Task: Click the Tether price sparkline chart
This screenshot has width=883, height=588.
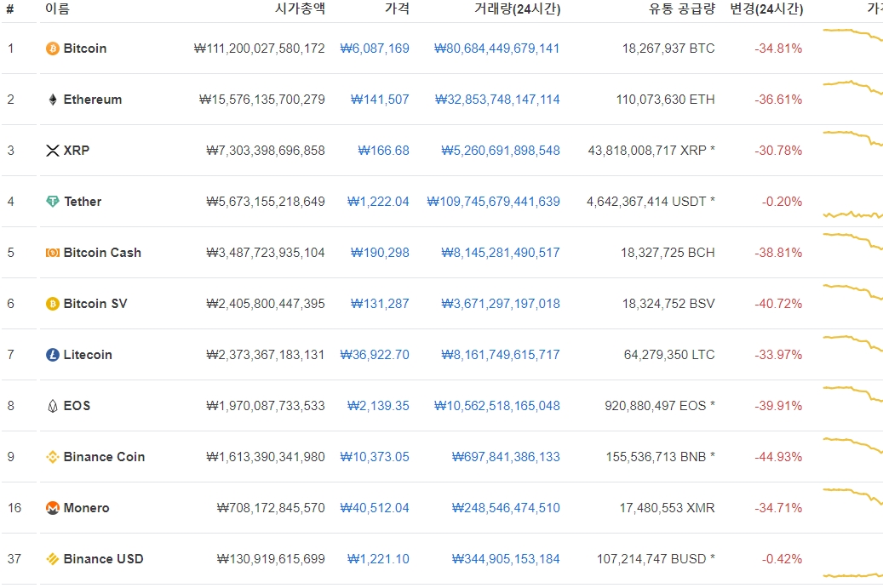Action: point(852,214)
